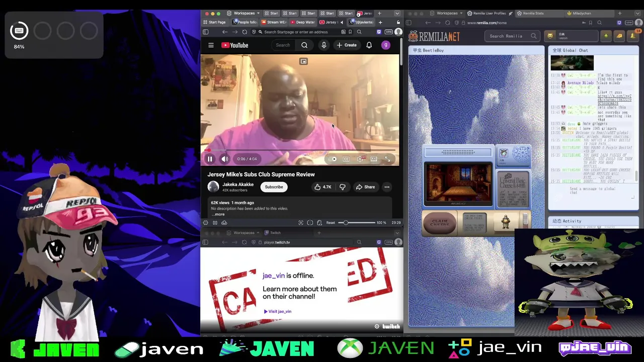Open more actions ellipsis under video

(387, 187)
